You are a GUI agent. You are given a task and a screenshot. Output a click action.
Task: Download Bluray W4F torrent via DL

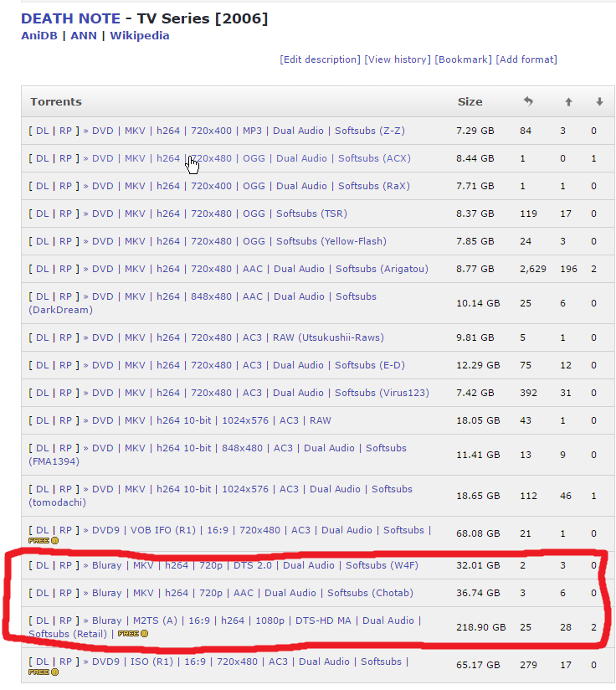42,565
